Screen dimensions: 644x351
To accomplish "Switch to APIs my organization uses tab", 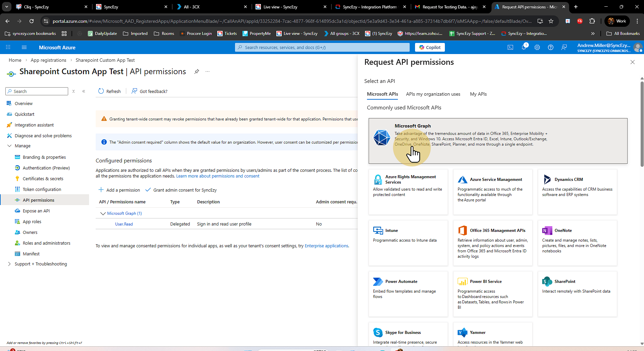I will click(x=433, y=94).
